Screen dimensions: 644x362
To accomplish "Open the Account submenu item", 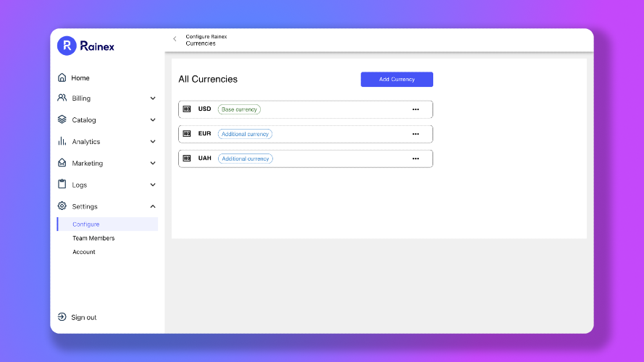I will tap(84, 252).
